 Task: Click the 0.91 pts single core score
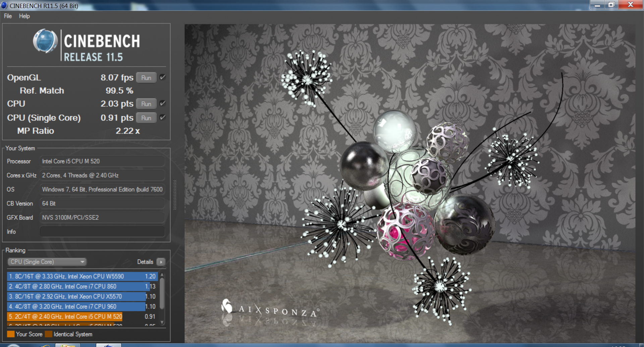pos(117,118)
